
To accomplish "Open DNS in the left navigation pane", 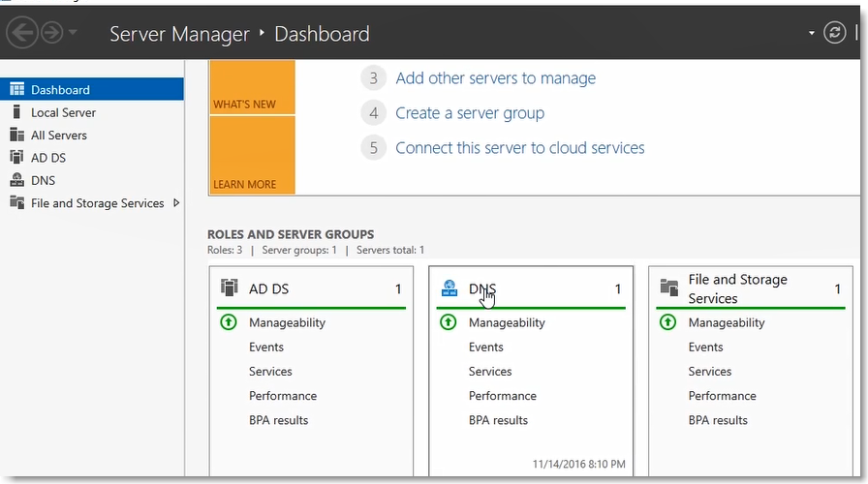I will tap(43, 180).
